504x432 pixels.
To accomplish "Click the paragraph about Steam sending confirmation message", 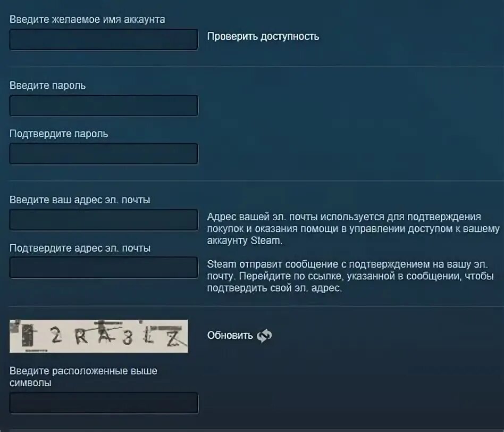I will (350, 276).
